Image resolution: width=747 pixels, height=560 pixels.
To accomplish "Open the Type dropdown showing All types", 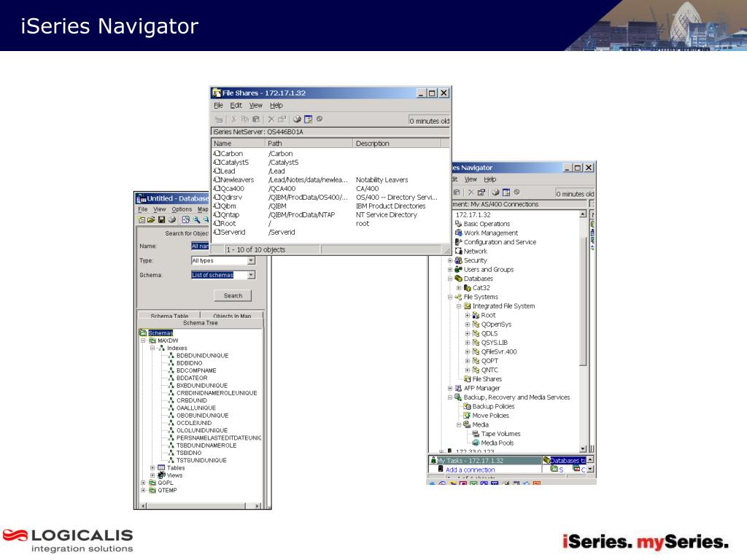I will click(x=251, y=260).
